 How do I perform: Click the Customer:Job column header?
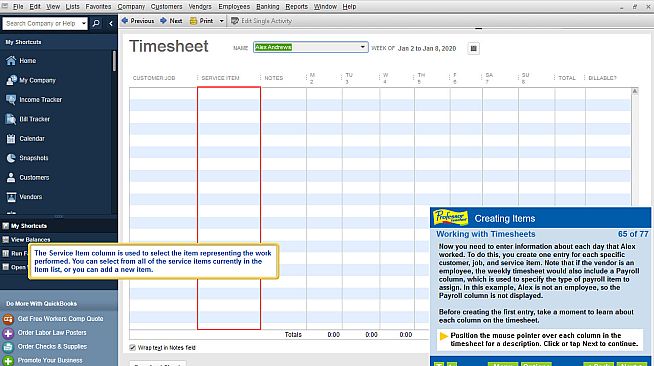tap(154, 78)
